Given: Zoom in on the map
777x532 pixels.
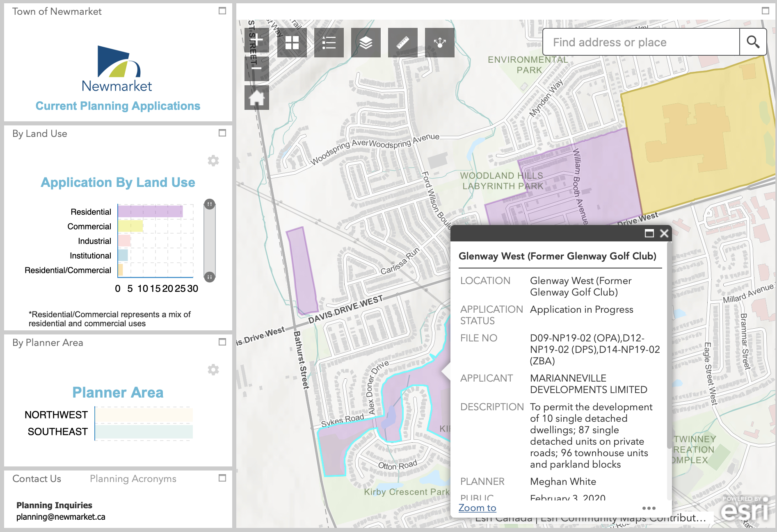Looking at the screenshot, I should 257,40.
